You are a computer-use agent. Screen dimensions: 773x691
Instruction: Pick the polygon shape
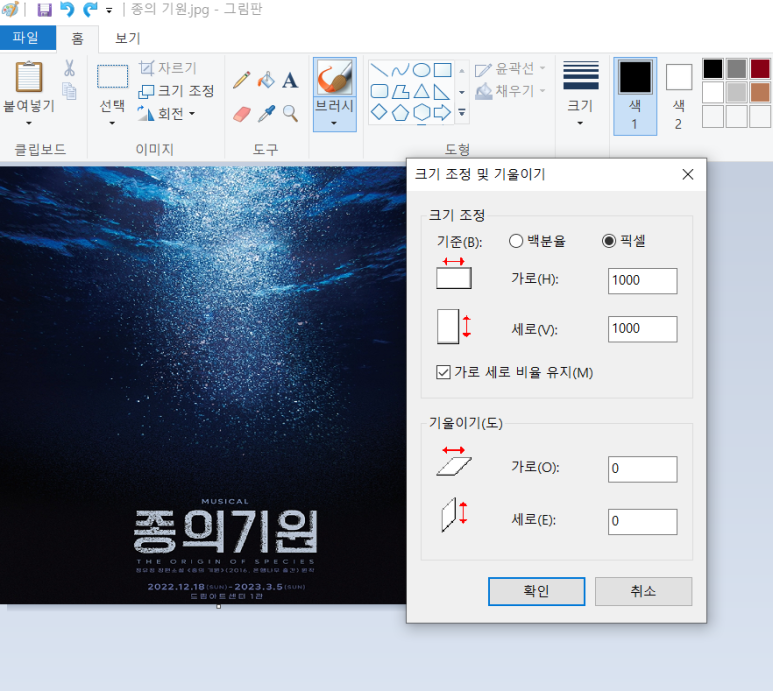pos(400,91)
